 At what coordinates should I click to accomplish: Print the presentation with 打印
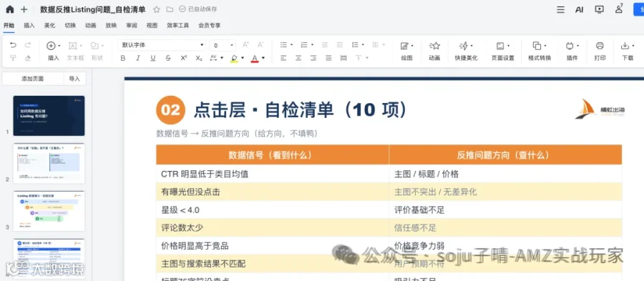pos(600,51)
